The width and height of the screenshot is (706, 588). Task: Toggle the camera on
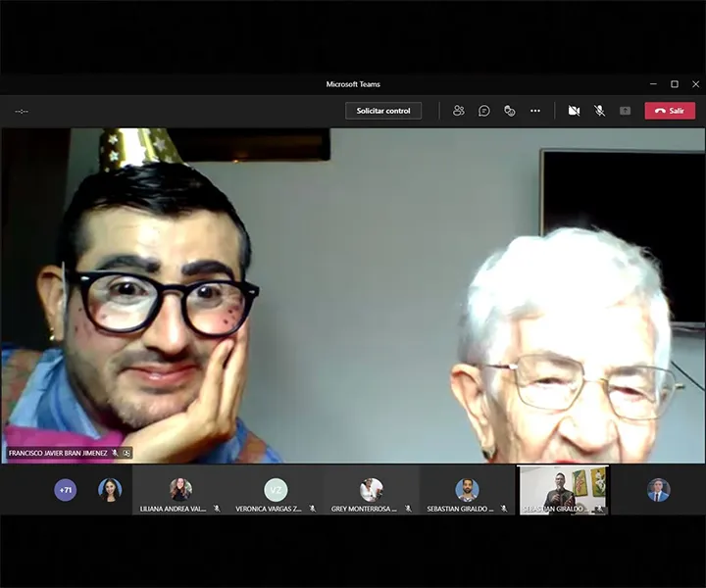(x=574, y=111)
